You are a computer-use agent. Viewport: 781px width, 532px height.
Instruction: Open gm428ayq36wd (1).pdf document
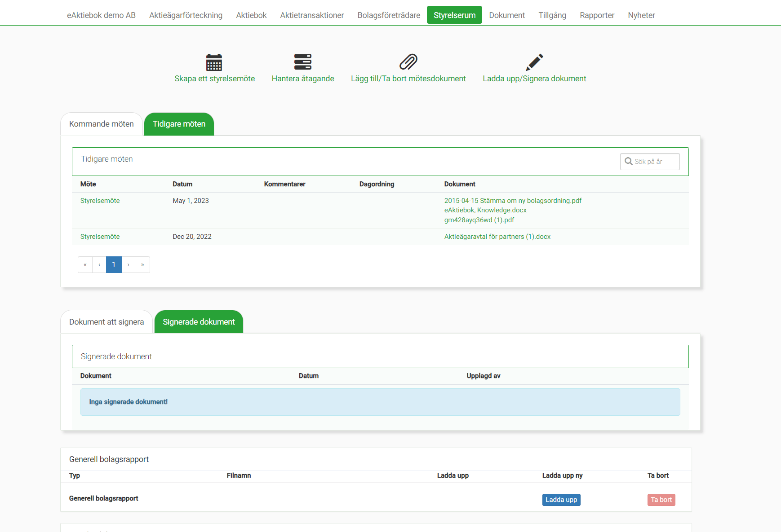click(479, 220)
